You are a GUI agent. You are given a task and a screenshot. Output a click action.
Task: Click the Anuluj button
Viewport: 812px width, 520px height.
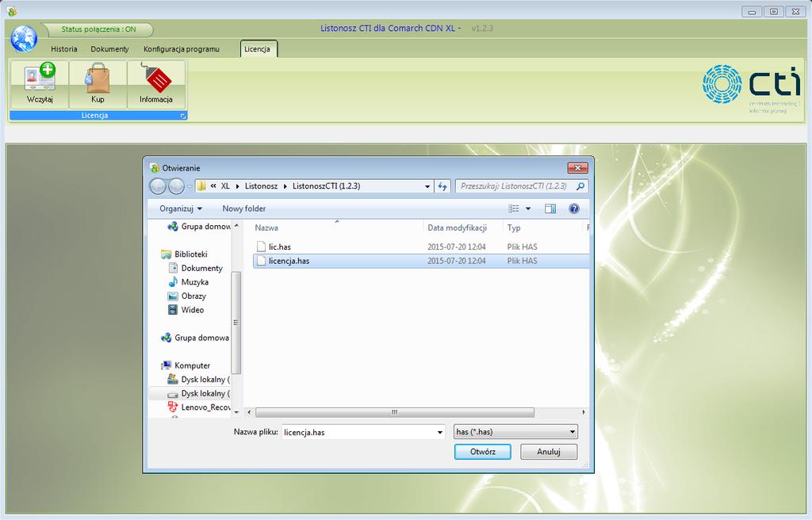[x=549, y=452]
